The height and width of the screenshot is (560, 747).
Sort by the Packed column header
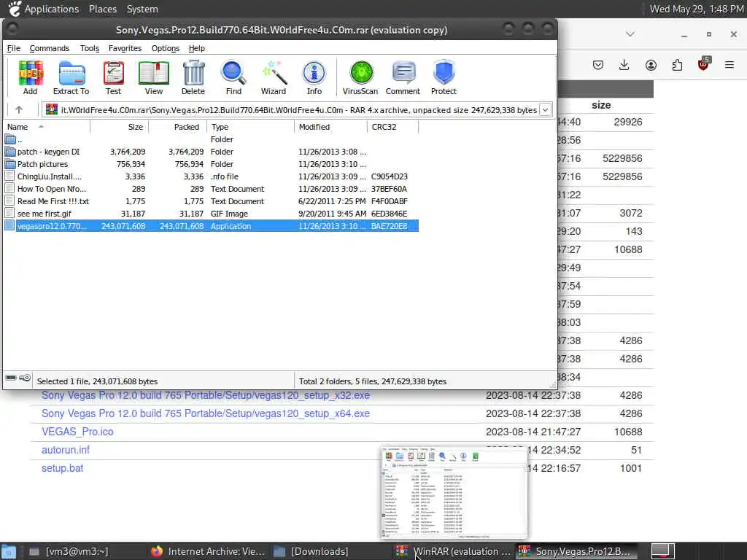click(178, 127)
